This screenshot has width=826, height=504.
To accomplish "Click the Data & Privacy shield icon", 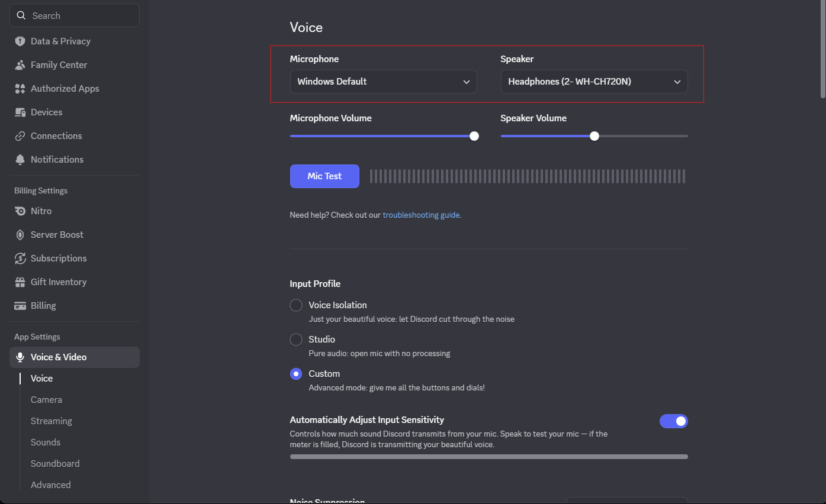I will click(x=20, y=41).
